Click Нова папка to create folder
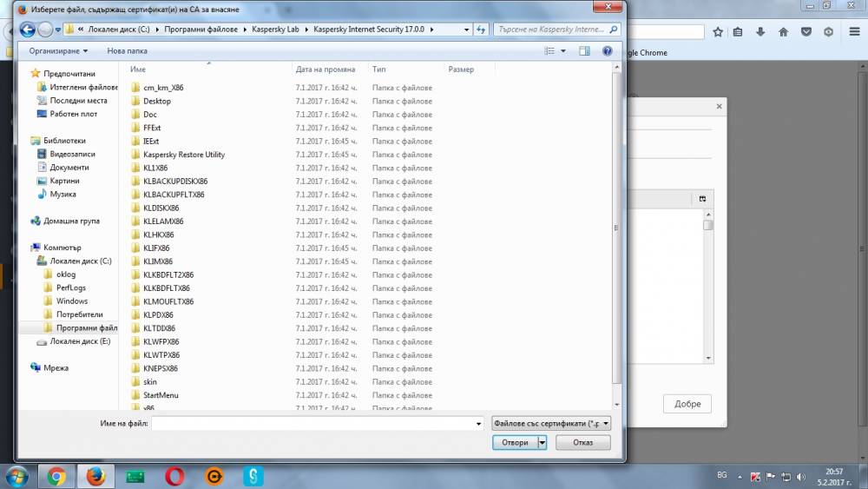Screen dimensions: 868x489 [x=127, y=51]
